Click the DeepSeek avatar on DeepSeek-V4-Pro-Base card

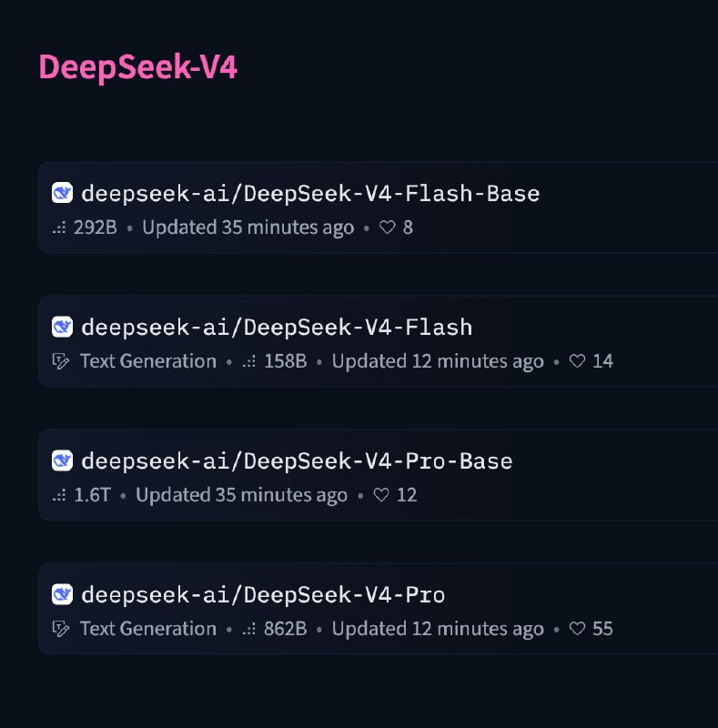pos(62,460)
